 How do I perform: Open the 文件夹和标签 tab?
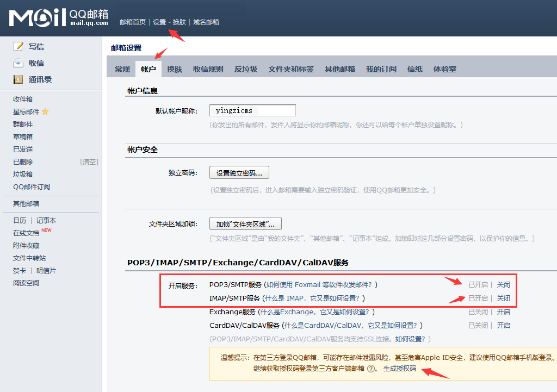[290, 69]
